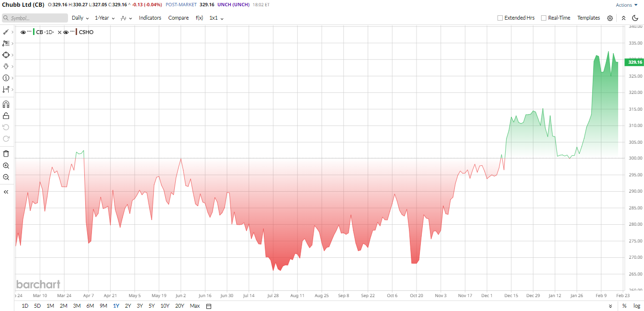Screen dimensions: 644x311
Task: Open the chart type dropdown
Action: [x=126, y=18]
